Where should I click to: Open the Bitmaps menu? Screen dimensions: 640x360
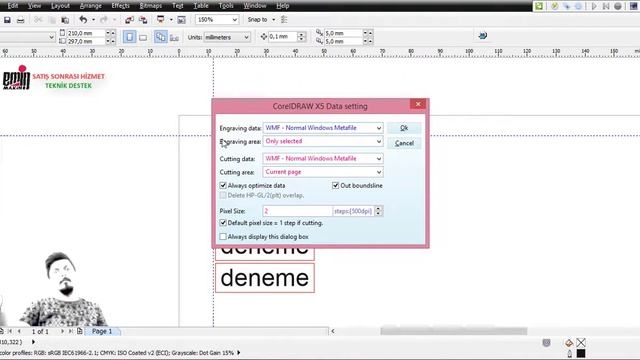151,6
